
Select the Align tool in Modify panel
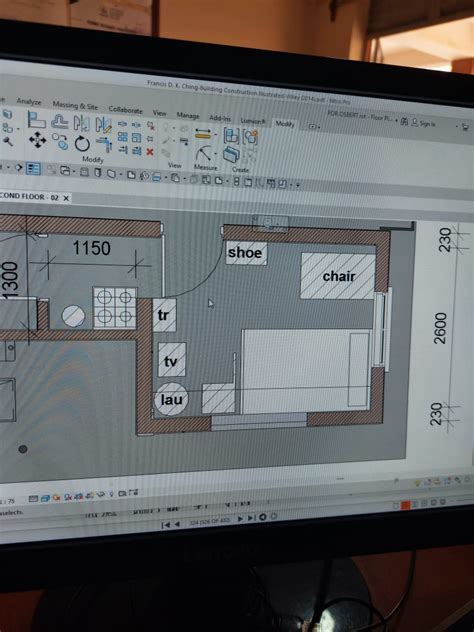point(36,119)
